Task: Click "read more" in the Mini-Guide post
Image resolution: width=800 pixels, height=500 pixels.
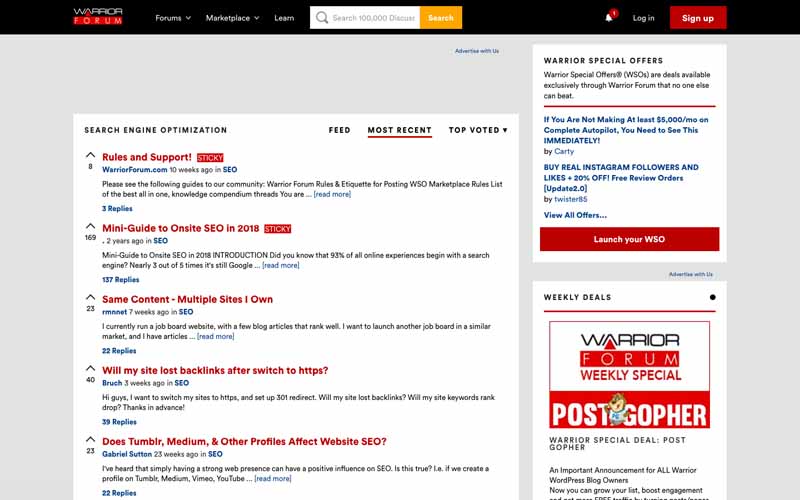Action: [x=281, y=265]
